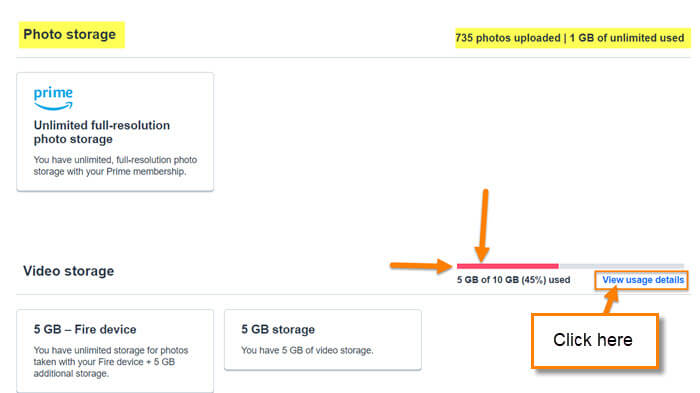The image size is (700, 393).
Task: Click the Video storage heading
Action: 68,271
